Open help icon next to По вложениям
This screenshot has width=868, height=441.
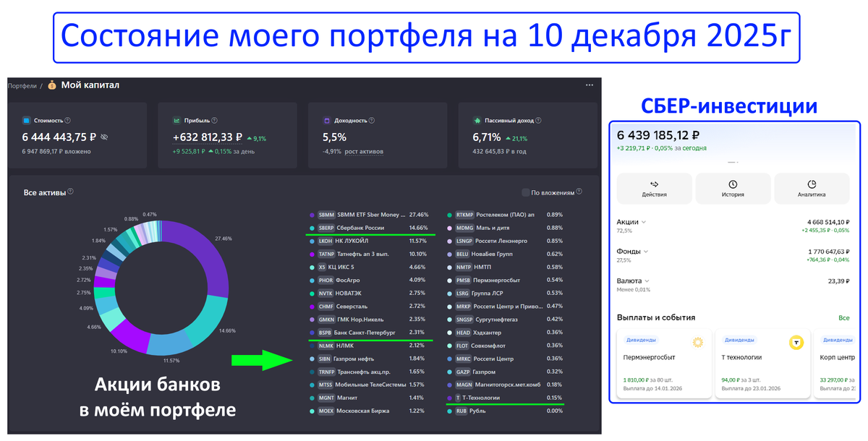coord(580,192)
